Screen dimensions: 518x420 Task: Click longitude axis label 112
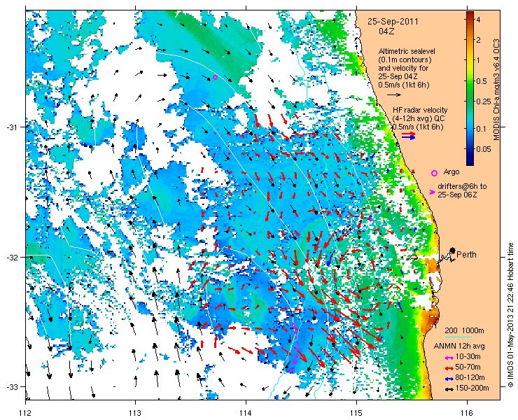pyautogui.click(x=25, y=413)
